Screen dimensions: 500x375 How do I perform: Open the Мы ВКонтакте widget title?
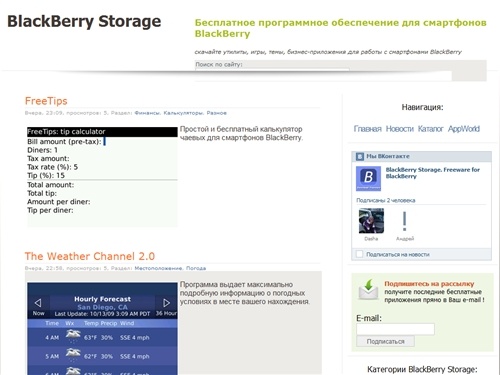[x=388, y=156]
